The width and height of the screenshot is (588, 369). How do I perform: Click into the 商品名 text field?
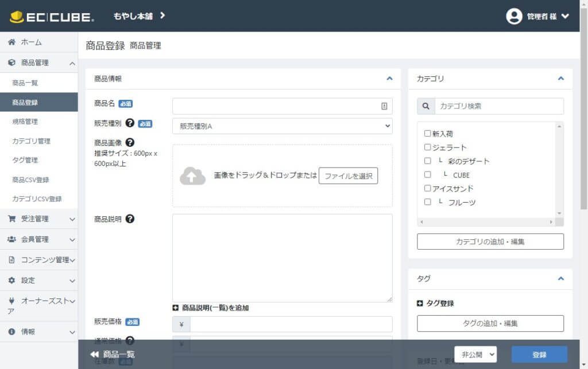pyautogui.click(x=276, y=106)
